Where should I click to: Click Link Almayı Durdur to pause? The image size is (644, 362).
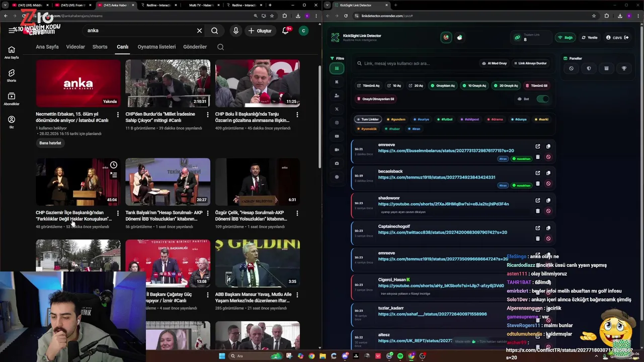(x=530, y=63)
